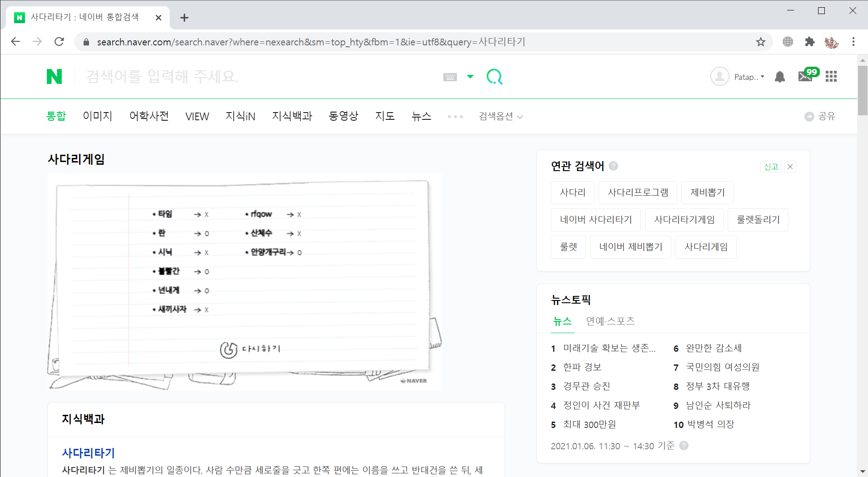Select related search 룰렛
The height and width of the screenshot is (477, 868).
[568, 247]
